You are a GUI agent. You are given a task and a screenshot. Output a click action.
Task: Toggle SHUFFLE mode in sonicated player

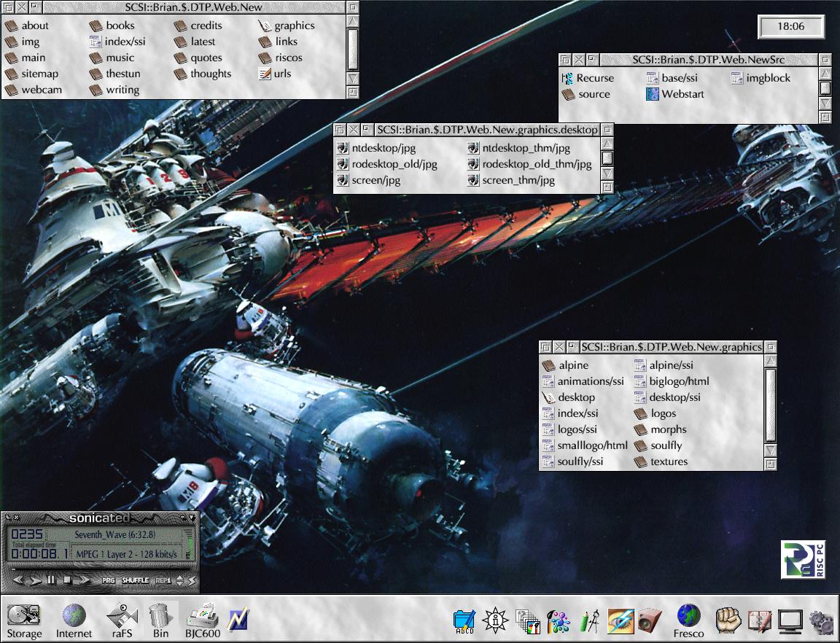point(136,580)
